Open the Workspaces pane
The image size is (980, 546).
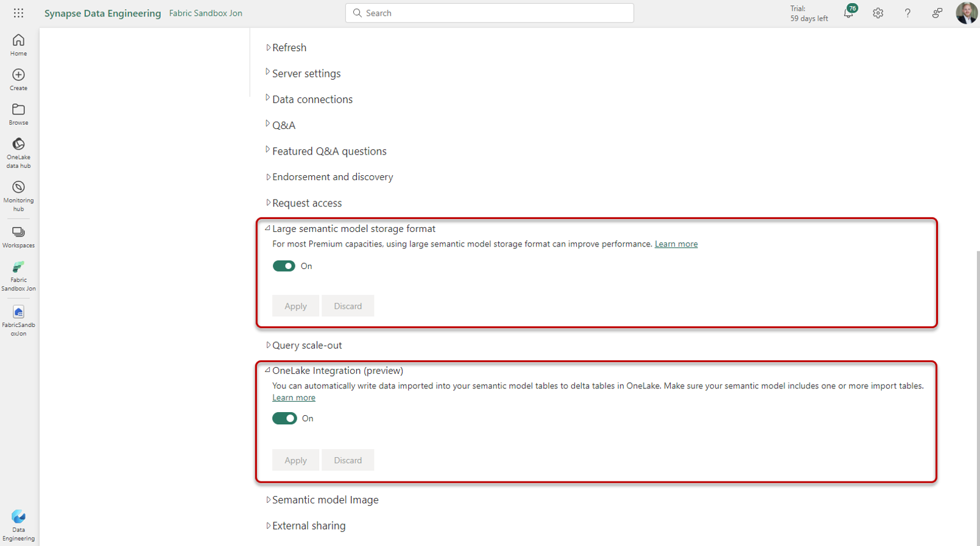tap(18, 237)
